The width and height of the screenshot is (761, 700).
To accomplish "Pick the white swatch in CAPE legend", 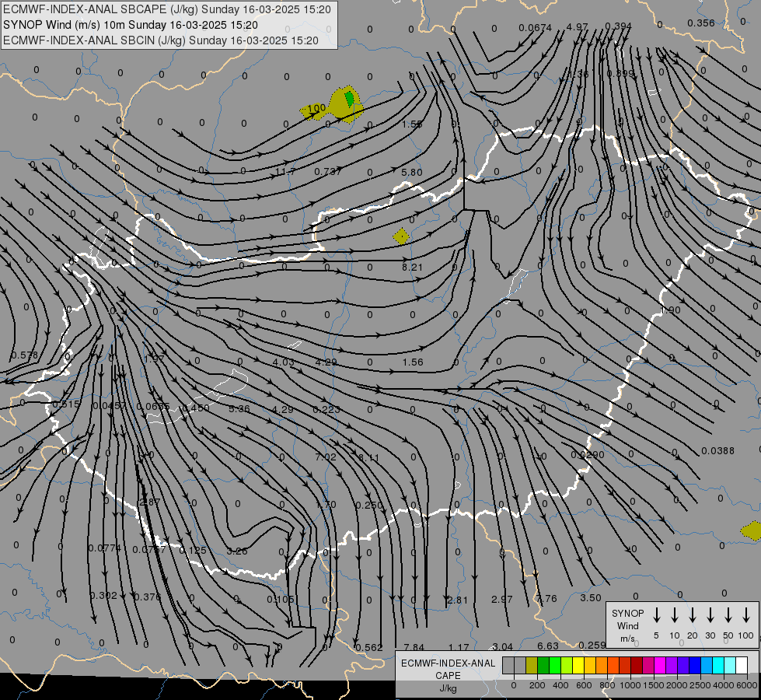I will pos(742,665).
